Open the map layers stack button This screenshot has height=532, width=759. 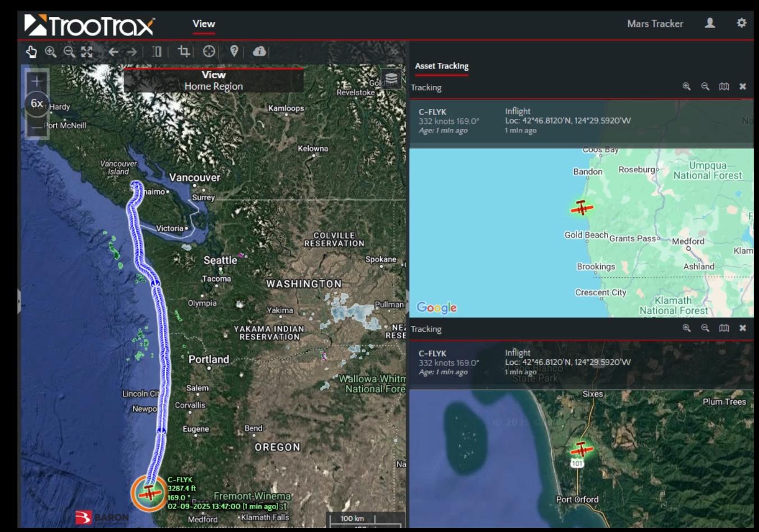coord(391,78)
